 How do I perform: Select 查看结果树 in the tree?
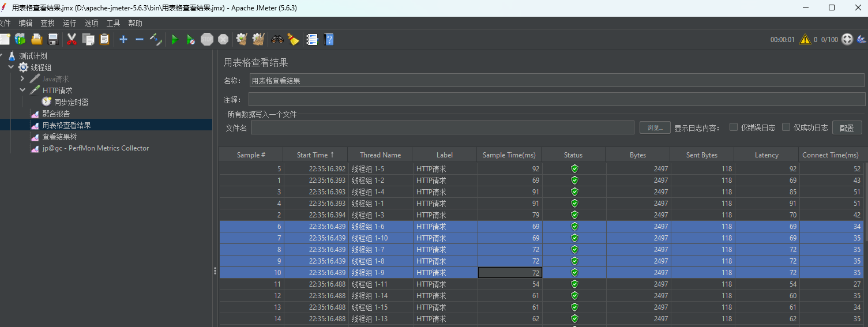(59, 137)
